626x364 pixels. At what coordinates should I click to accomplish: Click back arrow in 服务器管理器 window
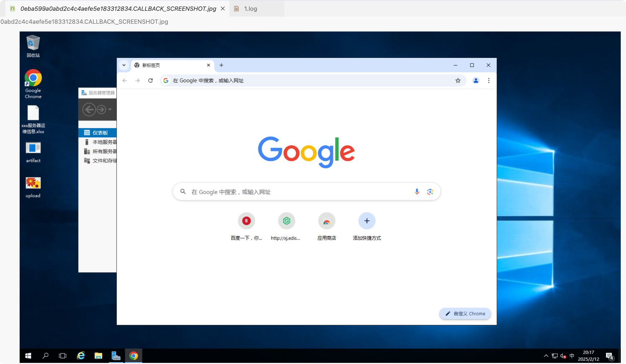[89, 109]
